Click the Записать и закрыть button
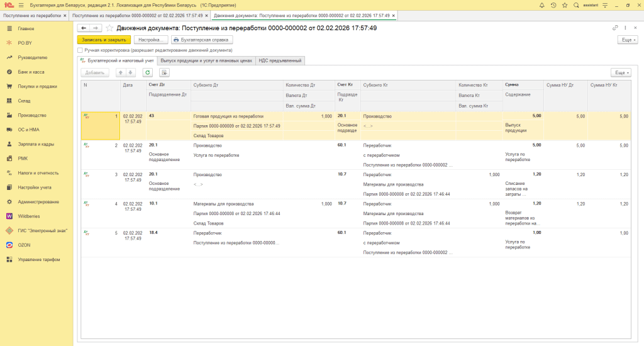The image size is (644, 346). (x=104, y=39)
